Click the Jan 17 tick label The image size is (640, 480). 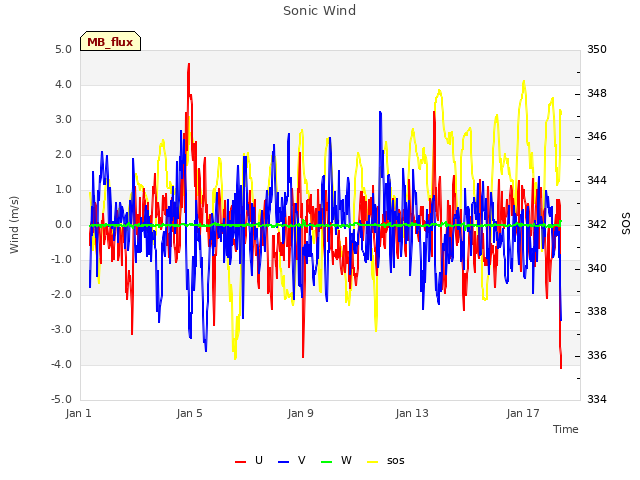[x=523, y=413]
